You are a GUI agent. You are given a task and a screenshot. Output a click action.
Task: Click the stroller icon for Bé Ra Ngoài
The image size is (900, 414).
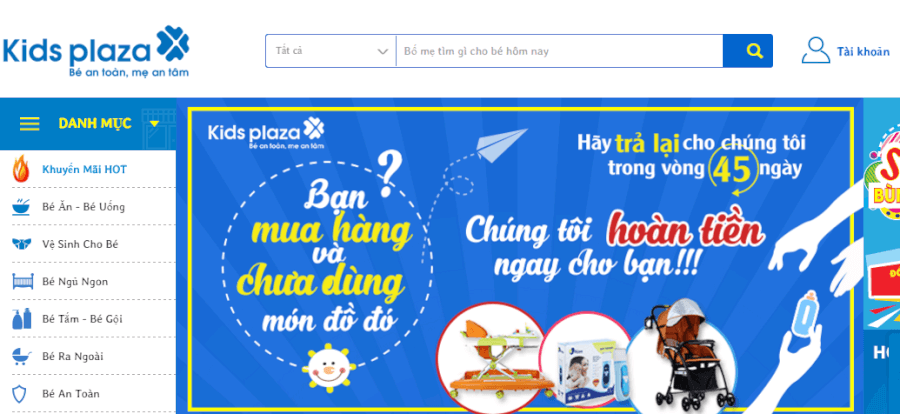(20, 356)
